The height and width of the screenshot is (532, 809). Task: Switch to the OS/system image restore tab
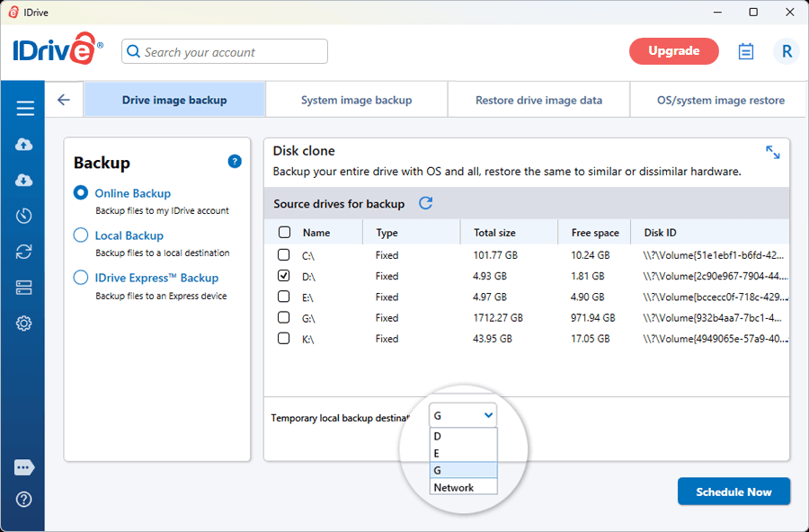click(720, 100)
